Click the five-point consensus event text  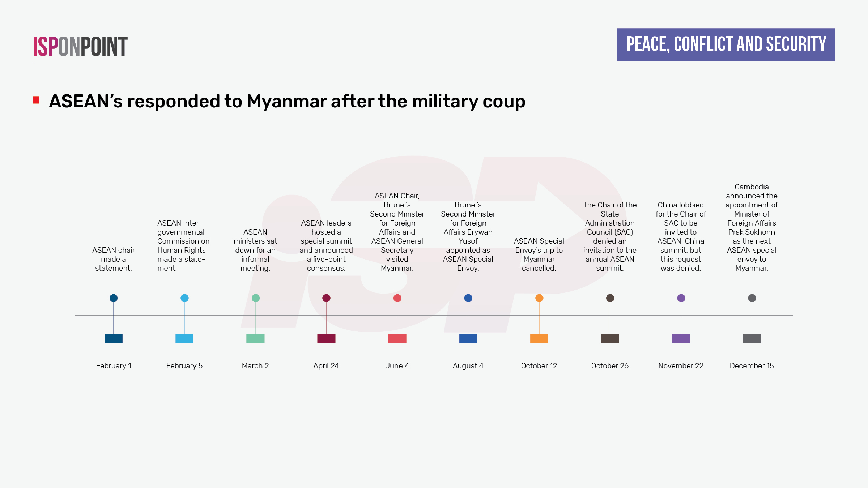point(326,245)
